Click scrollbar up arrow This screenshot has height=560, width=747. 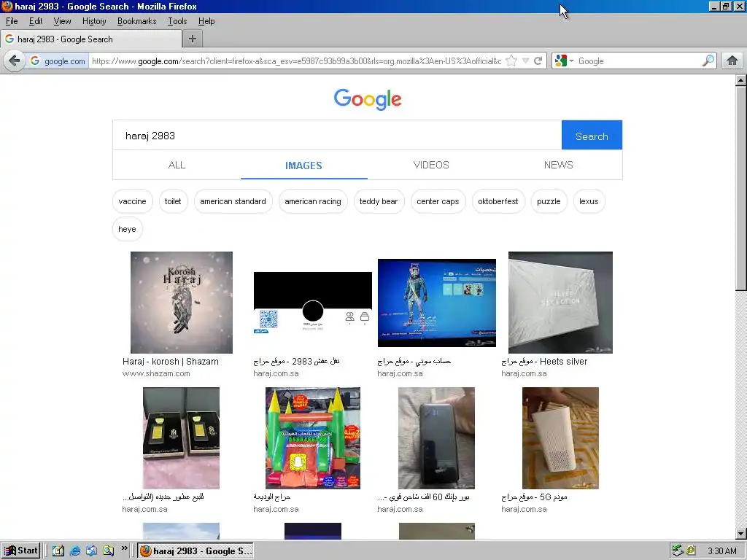740,80
